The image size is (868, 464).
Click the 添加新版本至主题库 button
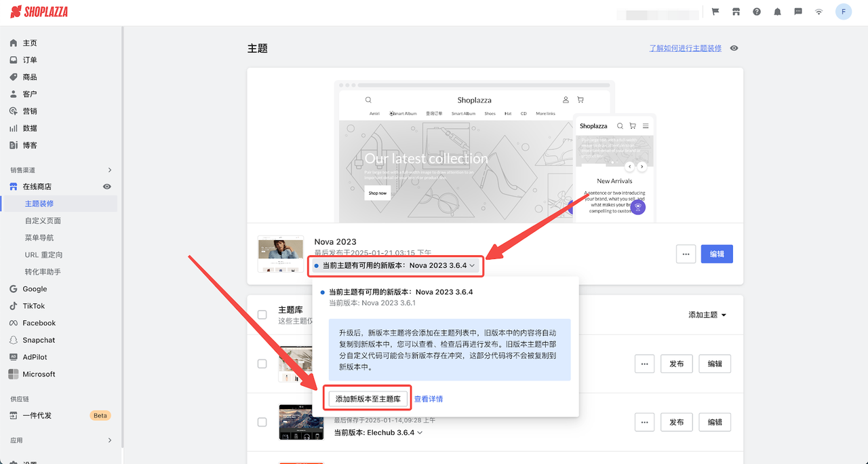pos(368,398)
